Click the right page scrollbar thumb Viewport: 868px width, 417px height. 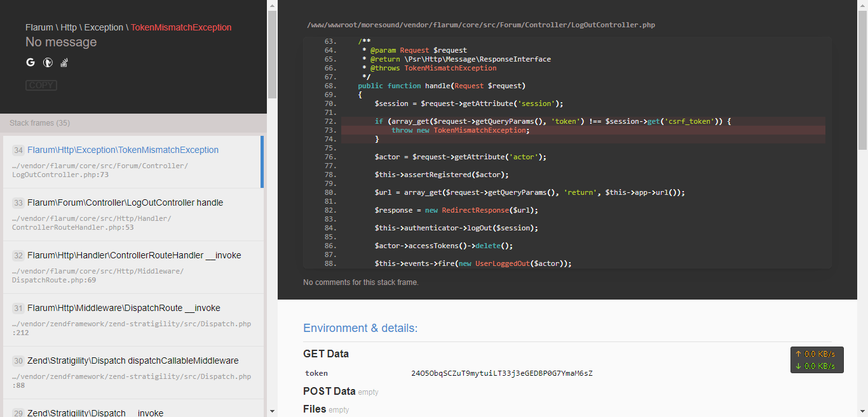point(862,81)
